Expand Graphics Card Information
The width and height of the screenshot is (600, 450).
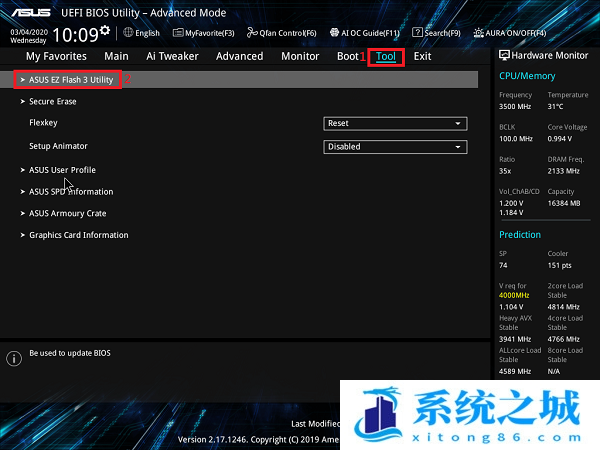(78, 235)
